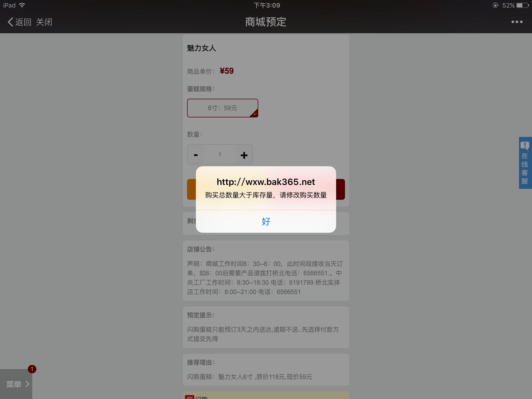Tap the plus icon to increase quantity

244,155
